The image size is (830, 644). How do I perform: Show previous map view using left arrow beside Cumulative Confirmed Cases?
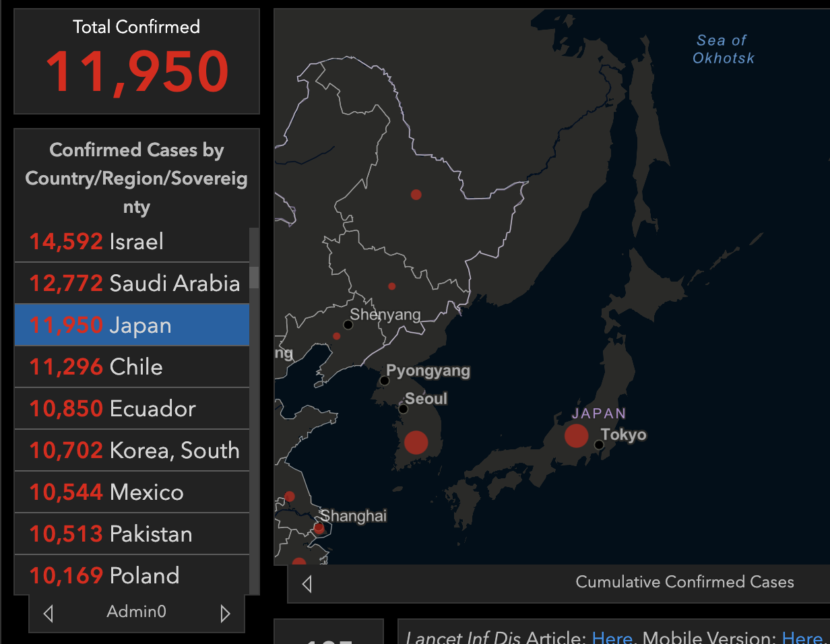pos(307,583)
